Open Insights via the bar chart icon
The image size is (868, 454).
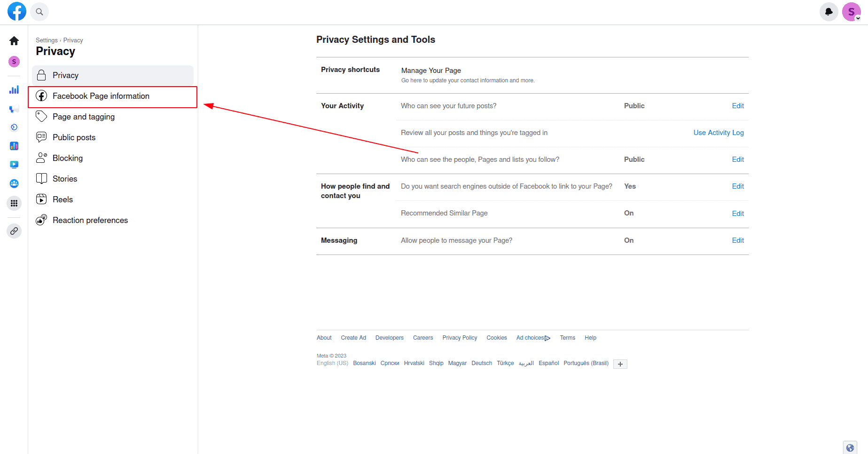pyautogui.click(x=14, y=89)
